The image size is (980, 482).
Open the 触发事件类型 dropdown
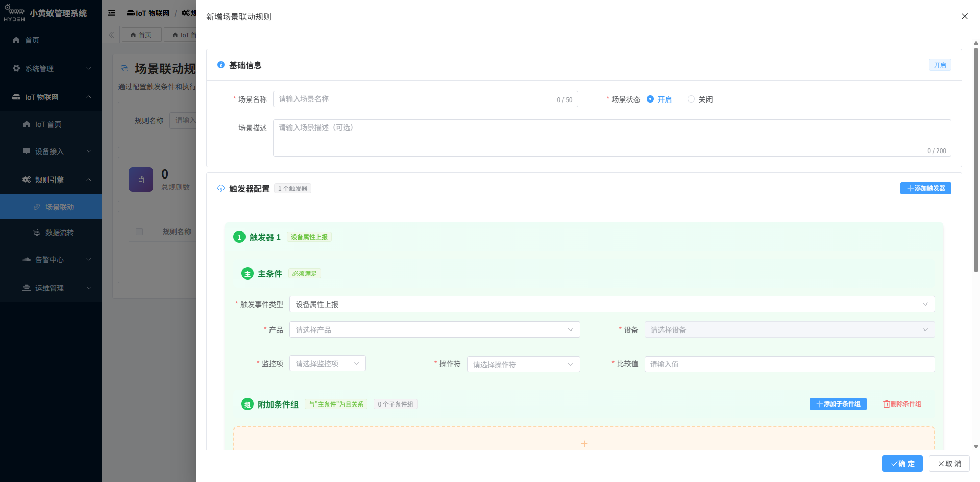612,304
